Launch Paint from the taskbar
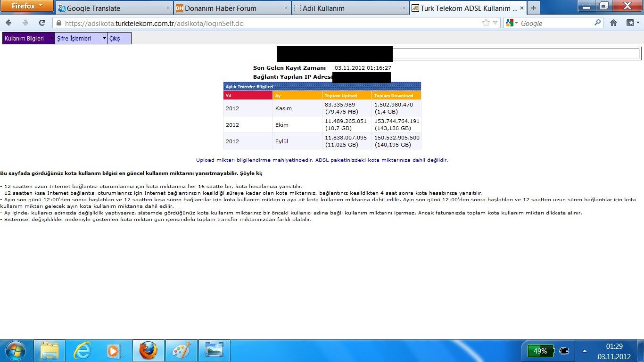The height and width of the screenshot is (362, 644). click(x=181, y=351)
